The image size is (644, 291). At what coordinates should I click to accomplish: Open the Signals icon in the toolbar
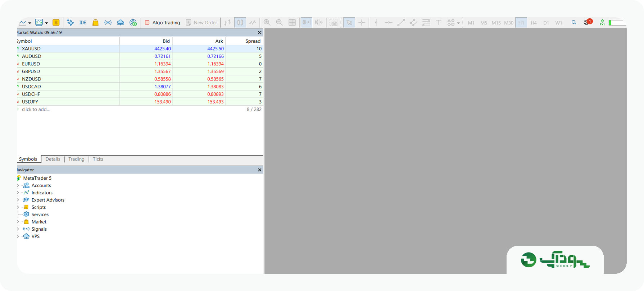108,23
